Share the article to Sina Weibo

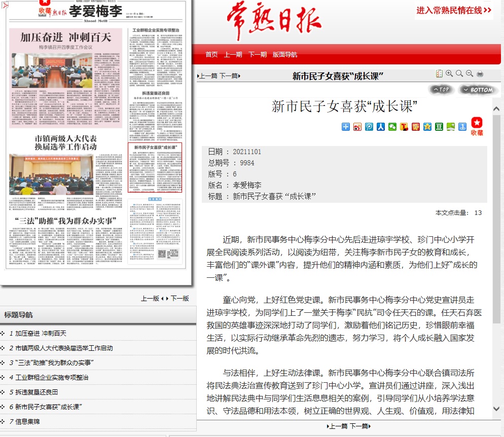tap(357, 127)
